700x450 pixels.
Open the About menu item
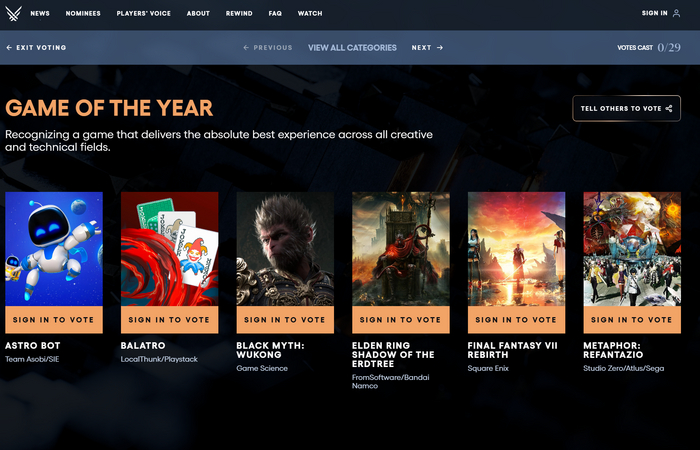198,13
